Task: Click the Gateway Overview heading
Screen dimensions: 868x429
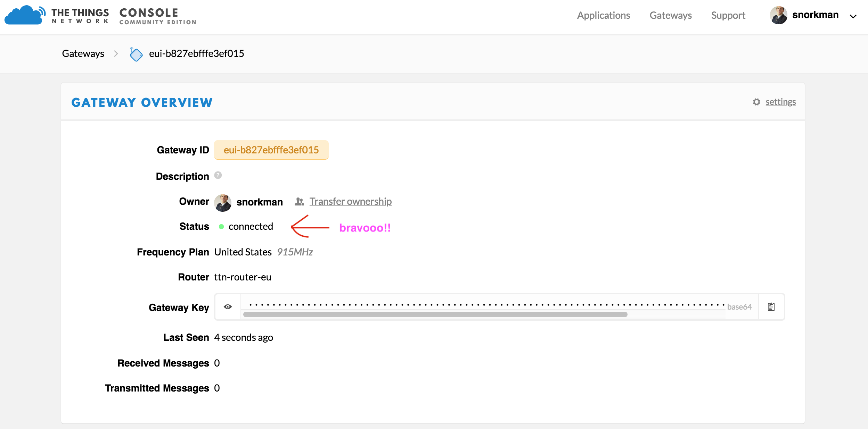Action: [142, 102]
